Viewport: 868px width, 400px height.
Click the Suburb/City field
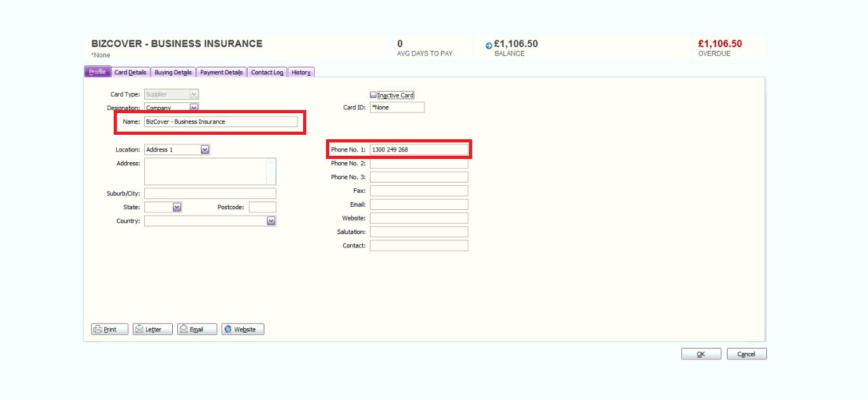tap(210, 193)
